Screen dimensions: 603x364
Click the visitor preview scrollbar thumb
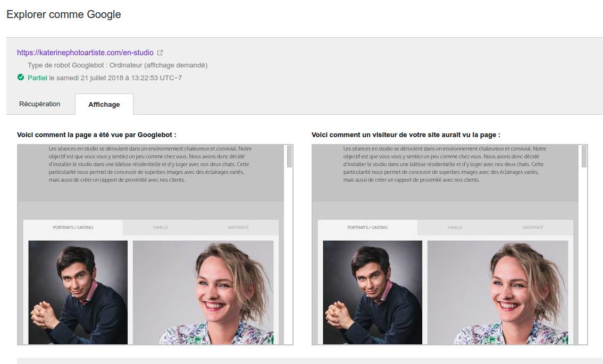point(584,157)
